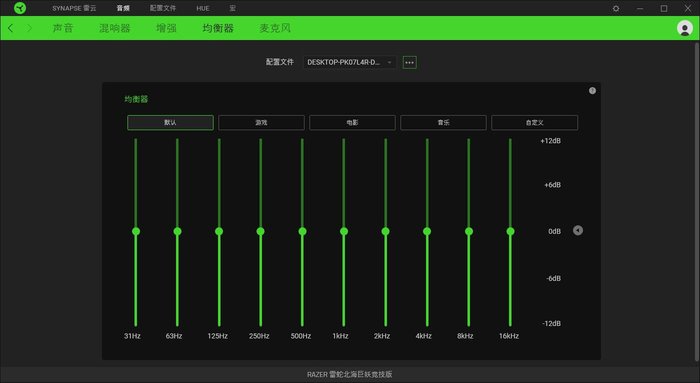Select the 游戏 equalizer preset
Screen dimensions: 700x383
coord(261,123)
